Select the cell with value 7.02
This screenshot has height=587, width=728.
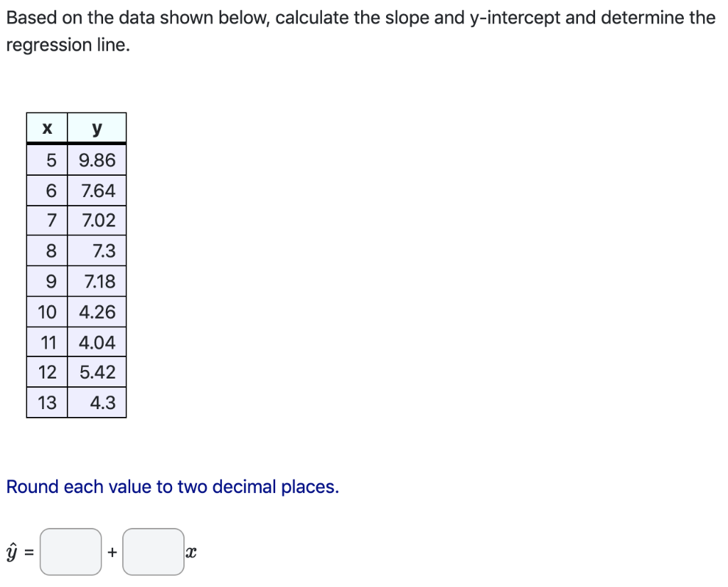[x=98, y=220]
